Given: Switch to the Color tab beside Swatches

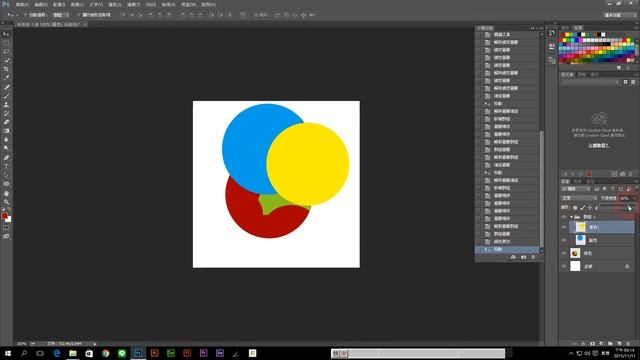Looking at the screenshot, I should pyautogui.click(x=565, y=28).
